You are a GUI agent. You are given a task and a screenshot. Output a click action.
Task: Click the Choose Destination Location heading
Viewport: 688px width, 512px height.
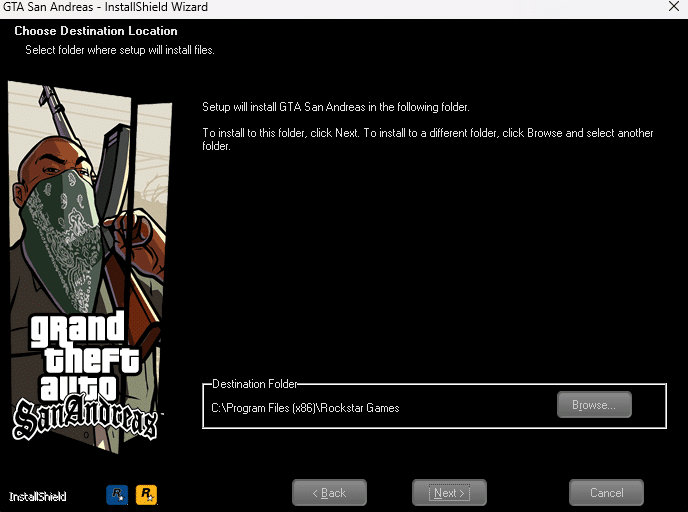coord(96,31)
